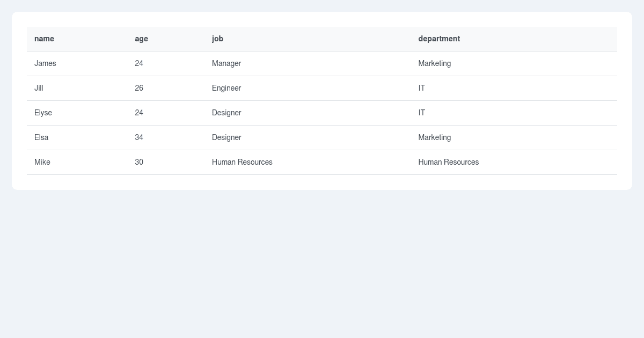The image size is (644, 338).
Task: Select the Mike name cell
Action: coord(77,162)
